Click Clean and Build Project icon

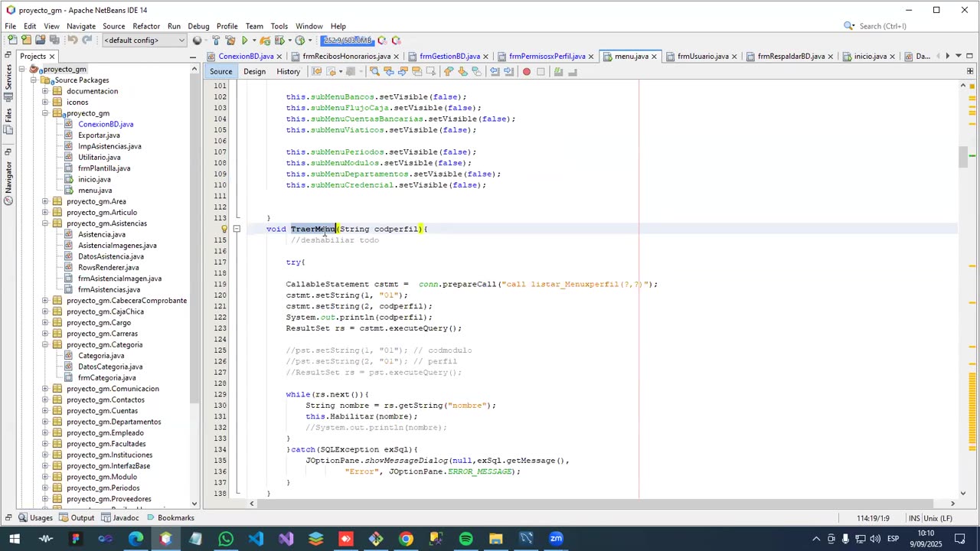pyautogui.click(x=230, y=40)
